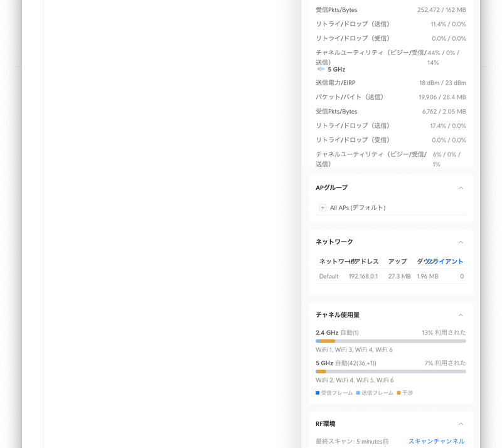Click the 5 GHz channel usage bar
The width and height of the screenshot is (502, 448).
[390, 371]
